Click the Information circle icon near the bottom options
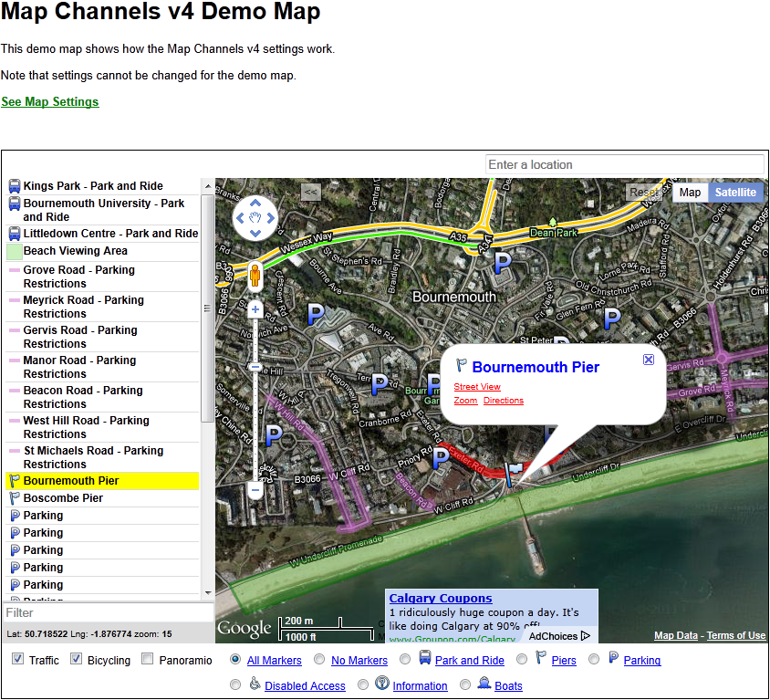This screenshot has width=770, height=700. (381, 684)
